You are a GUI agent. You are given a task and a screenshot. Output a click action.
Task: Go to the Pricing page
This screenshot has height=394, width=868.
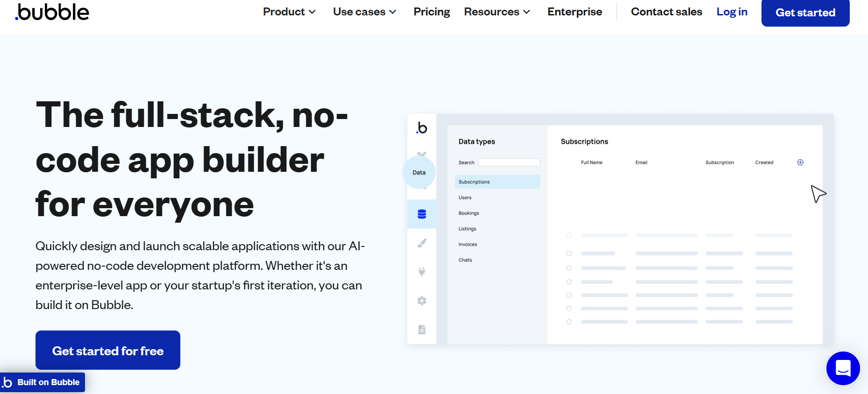432,12
